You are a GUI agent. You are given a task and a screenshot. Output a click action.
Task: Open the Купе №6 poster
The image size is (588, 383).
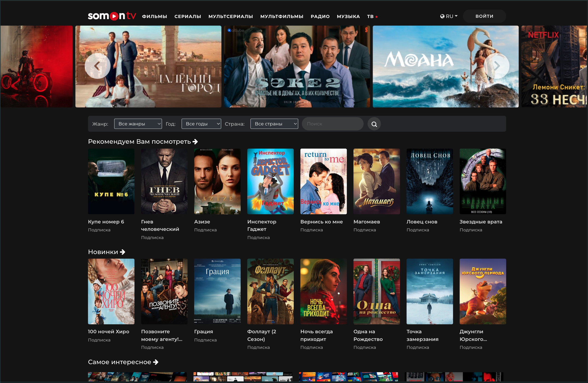111,181
